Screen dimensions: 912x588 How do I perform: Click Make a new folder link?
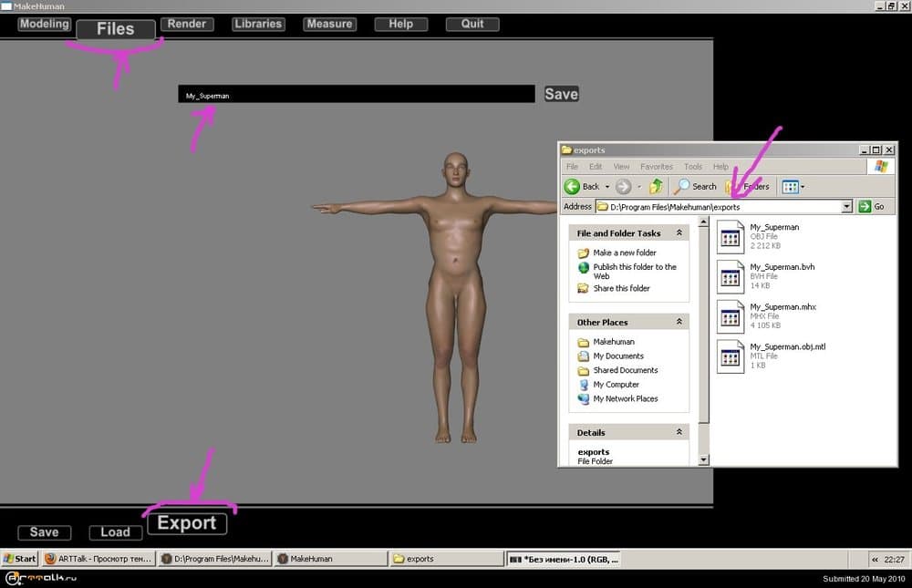tap(625, 253)
